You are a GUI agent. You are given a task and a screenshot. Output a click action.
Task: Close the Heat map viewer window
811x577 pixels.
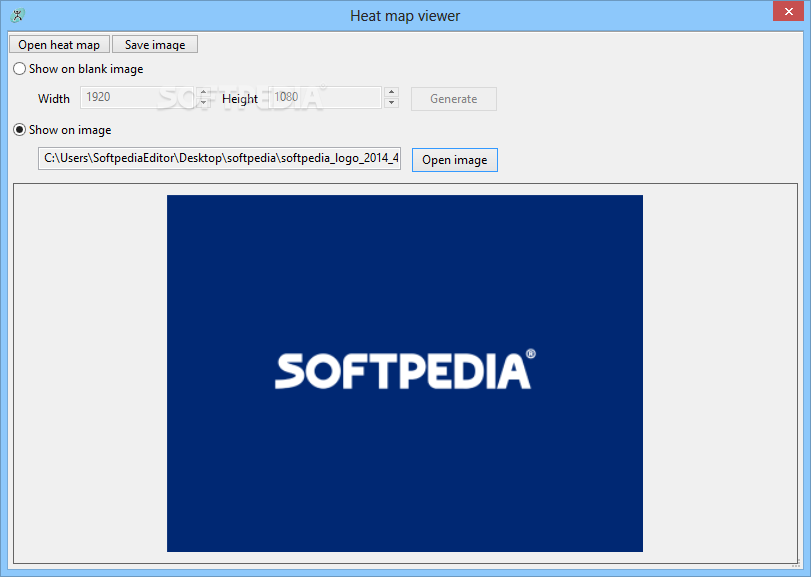pyautogui.click(x=788, y=11)
